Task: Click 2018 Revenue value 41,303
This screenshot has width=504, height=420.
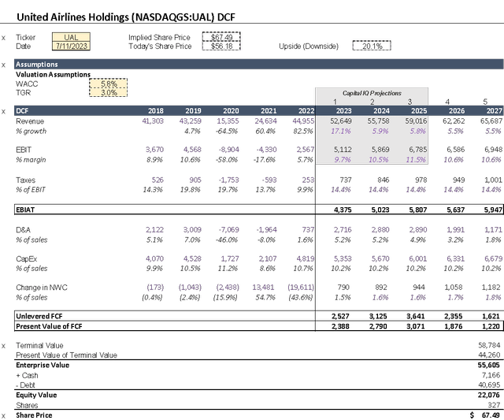Action: coord(153,121)
